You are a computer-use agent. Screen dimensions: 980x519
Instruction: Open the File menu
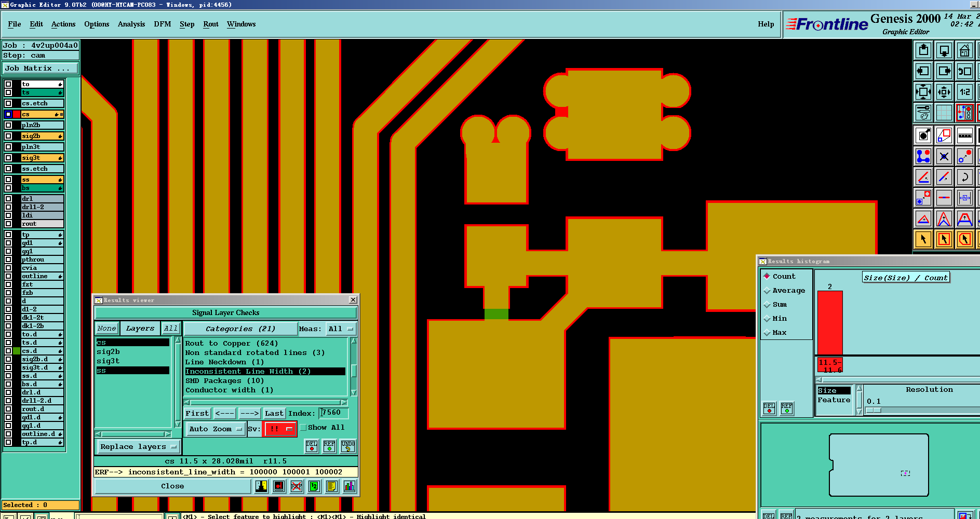15,24
